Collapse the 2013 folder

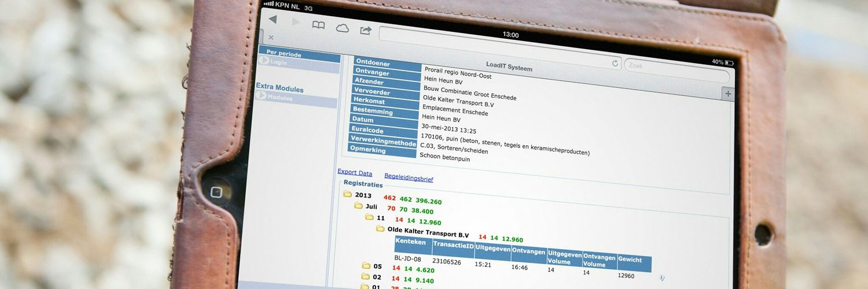point(347,194)
